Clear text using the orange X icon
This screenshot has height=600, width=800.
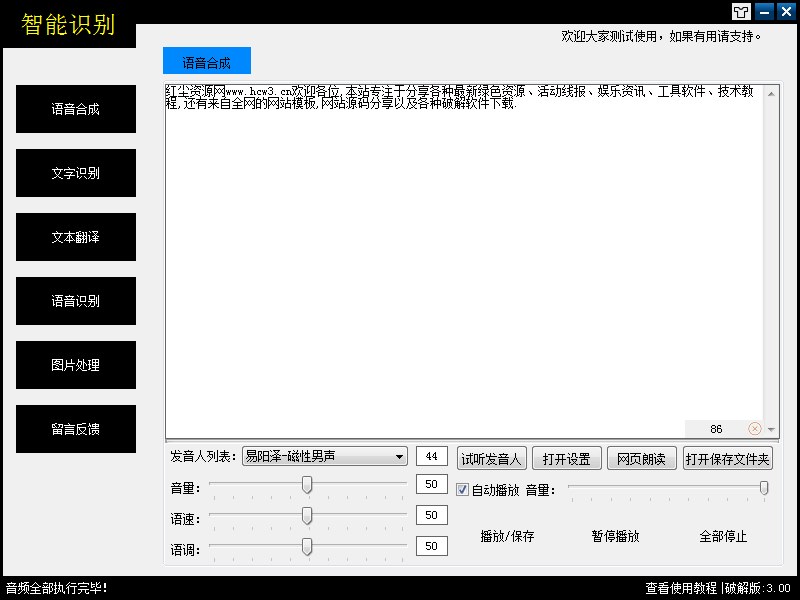pyautogui.click(x=755, y=429)
